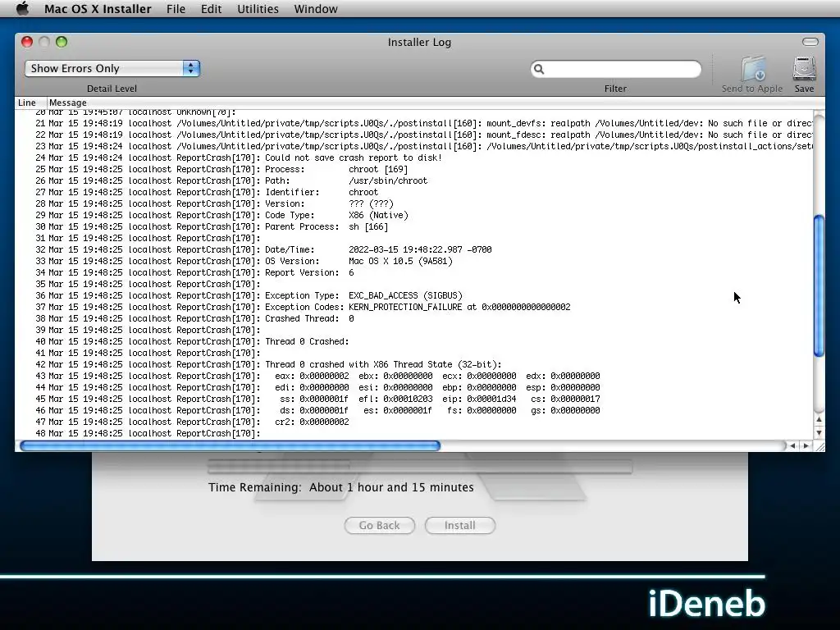Select log line 47 'cr2: 0x00000002'
840x630 pixels.
pyautogui.click(x=414, y=422)
